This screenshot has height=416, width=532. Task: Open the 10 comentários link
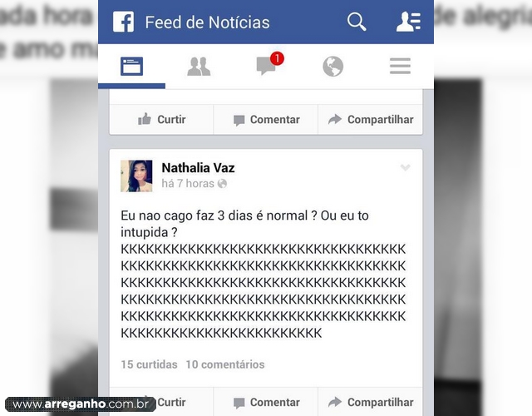(x=225, y=364)
